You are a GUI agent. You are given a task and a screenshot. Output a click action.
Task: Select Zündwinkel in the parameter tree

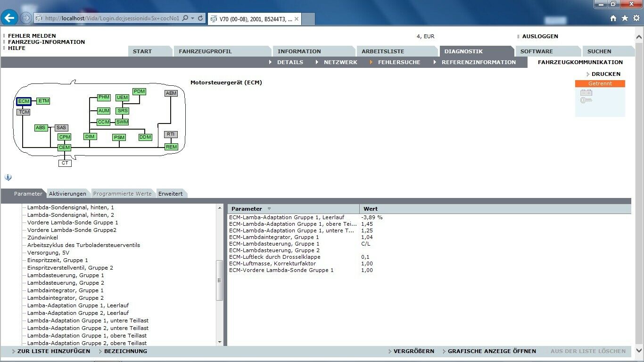42,238
